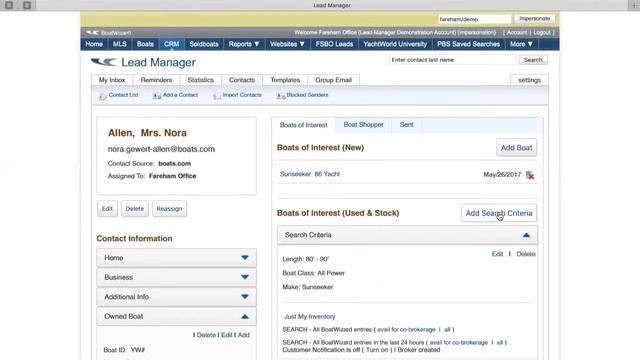
Task: Click the Account link in header
Action: click(x=517, y=33)
